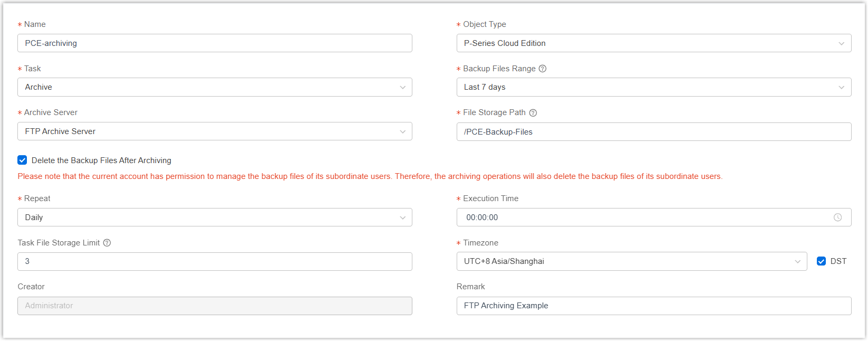
Task: Click the clock icon in Execution Time
Action: pyautogui.click(x=837, y=217)
